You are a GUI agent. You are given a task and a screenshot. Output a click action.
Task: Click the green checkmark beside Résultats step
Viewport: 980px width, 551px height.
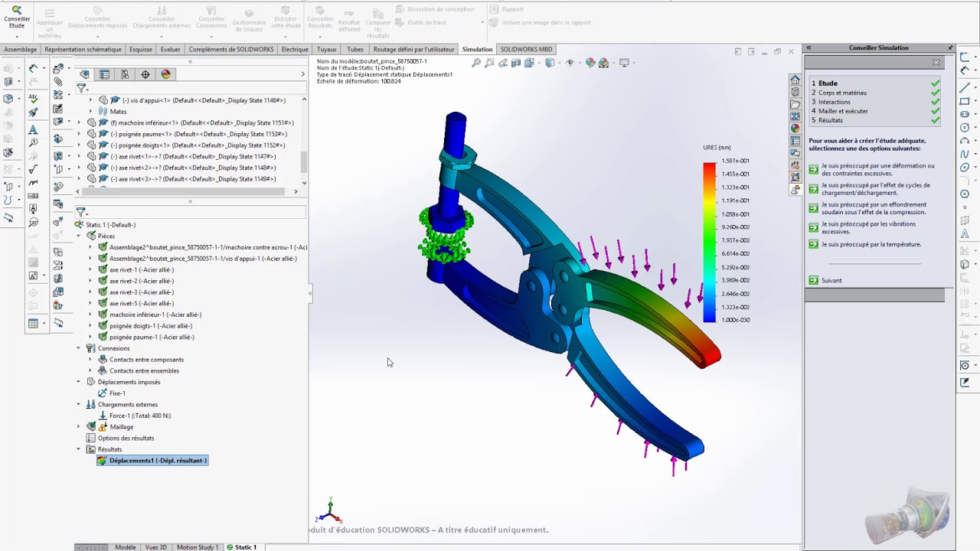tap(936, 120)
